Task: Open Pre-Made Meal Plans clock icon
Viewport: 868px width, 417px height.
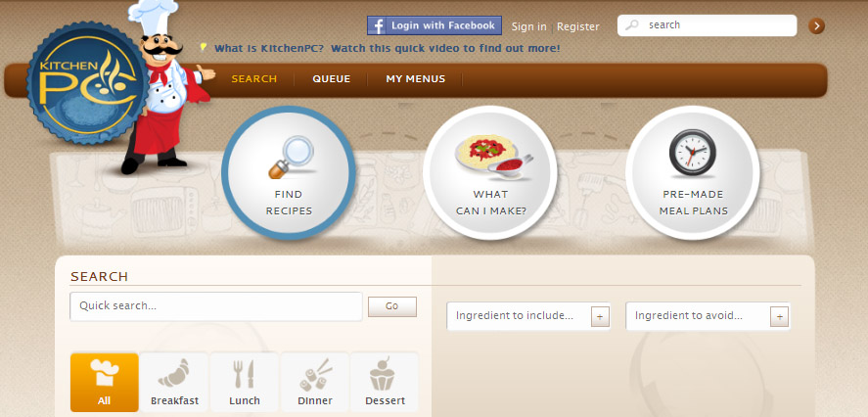Action: coord(693,172)
